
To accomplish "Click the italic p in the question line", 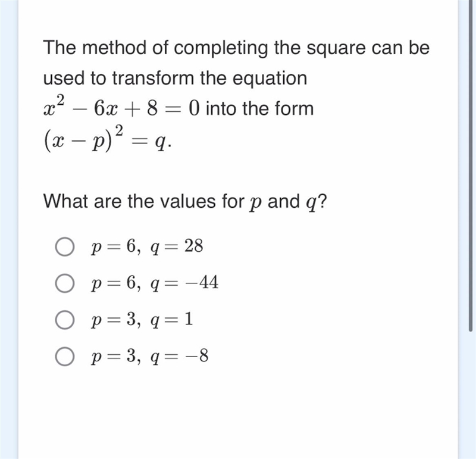I will 256,203.
